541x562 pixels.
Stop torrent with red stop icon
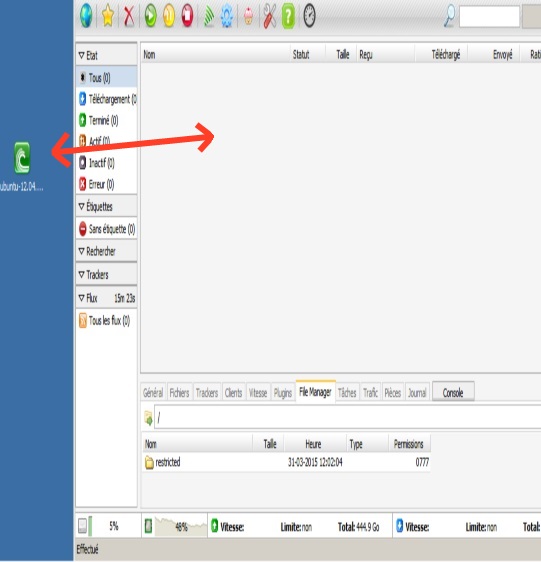click(x=187, y=16)
